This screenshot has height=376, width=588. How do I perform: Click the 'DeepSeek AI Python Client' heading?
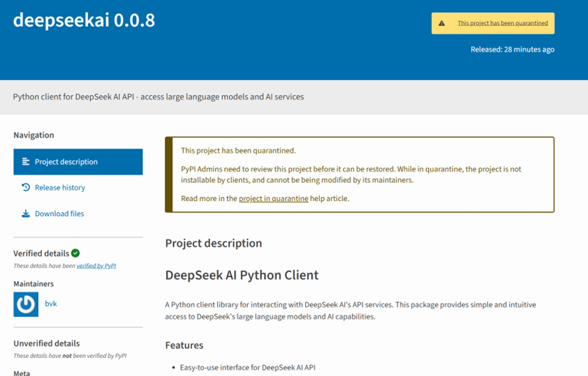pyautogui.click(x=242, y=275)
